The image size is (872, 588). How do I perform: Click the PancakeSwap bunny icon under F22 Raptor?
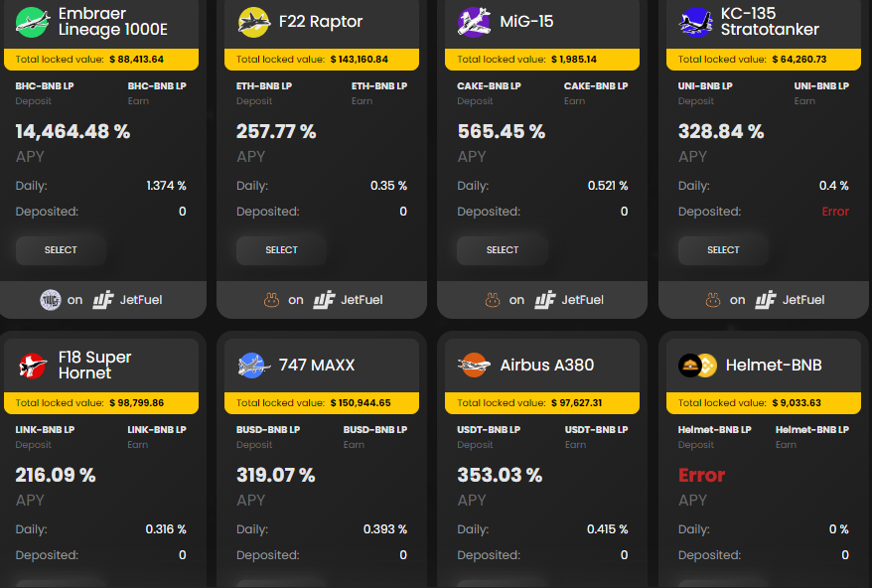click(271, 300)
